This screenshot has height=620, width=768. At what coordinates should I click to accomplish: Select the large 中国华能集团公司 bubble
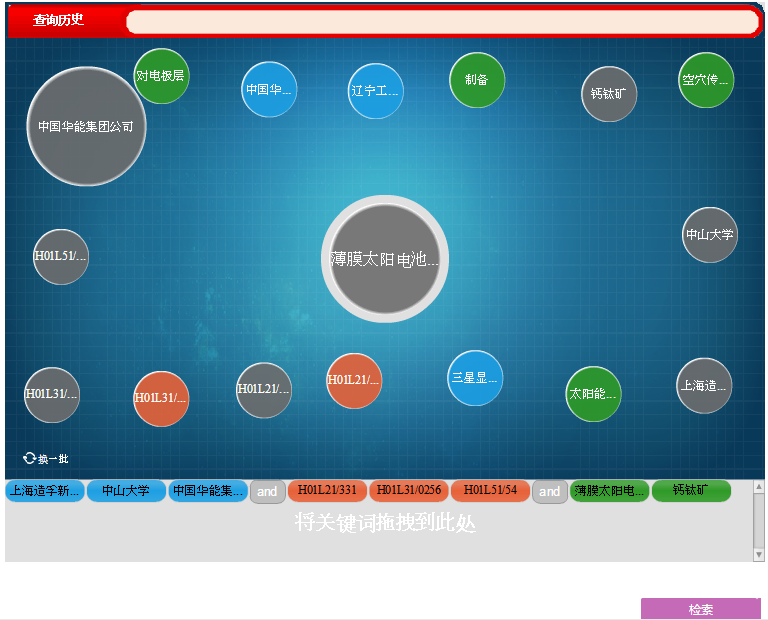[x=86, y=126]
